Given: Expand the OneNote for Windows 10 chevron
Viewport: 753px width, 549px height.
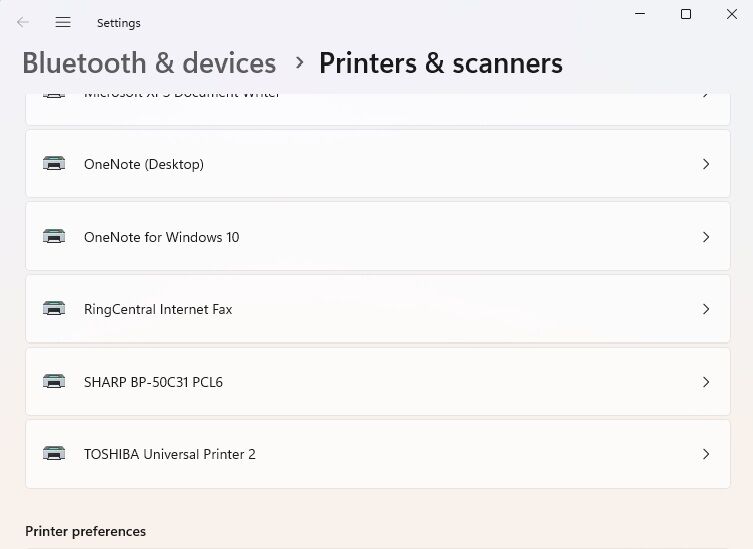Looking at the screenshot, I should (x=706, y=237).
